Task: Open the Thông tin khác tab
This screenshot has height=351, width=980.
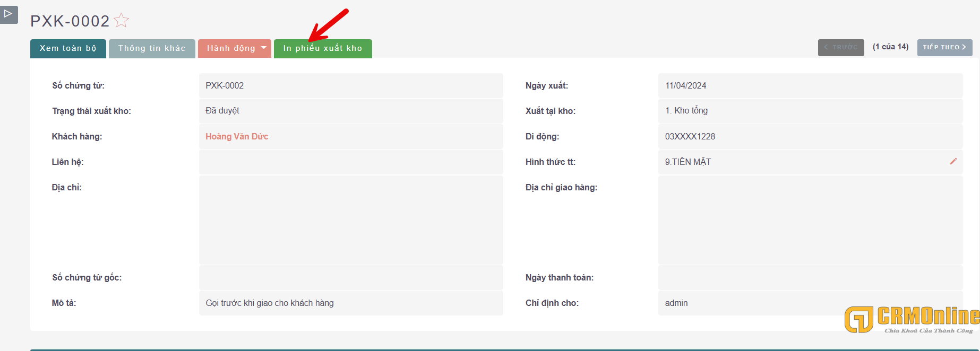Action: 152,48
